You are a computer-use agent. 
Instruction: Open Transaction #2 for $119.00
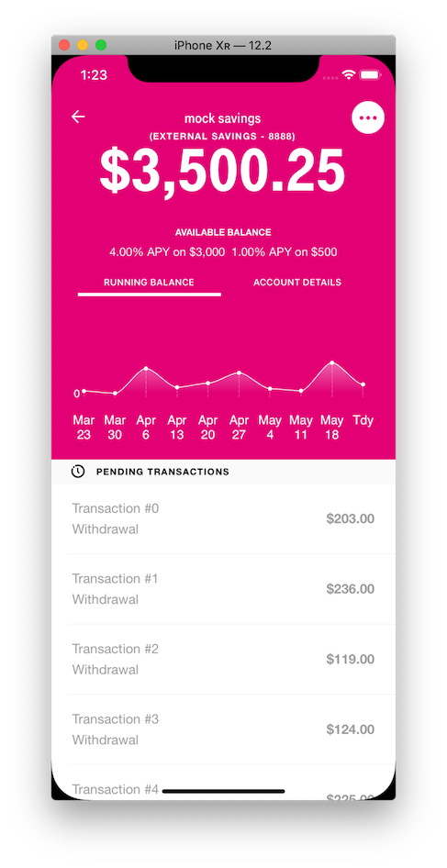pos(223,660)
